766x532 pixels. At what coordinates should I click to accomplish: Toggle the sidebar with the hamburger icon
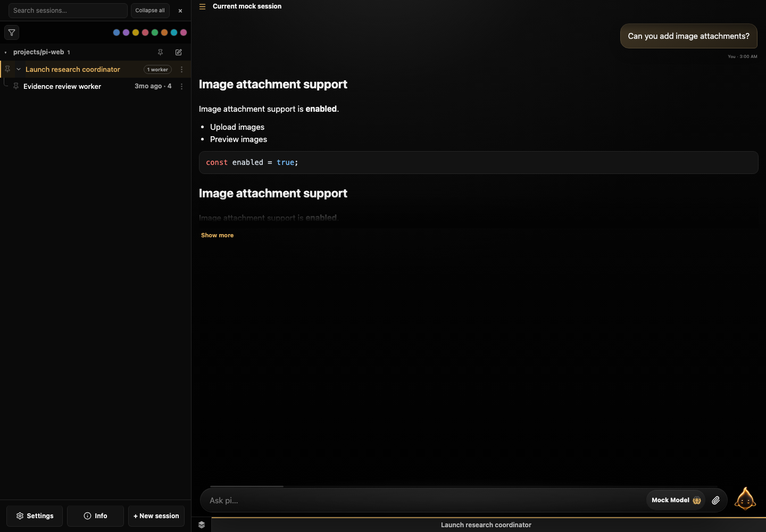[202, 6]
